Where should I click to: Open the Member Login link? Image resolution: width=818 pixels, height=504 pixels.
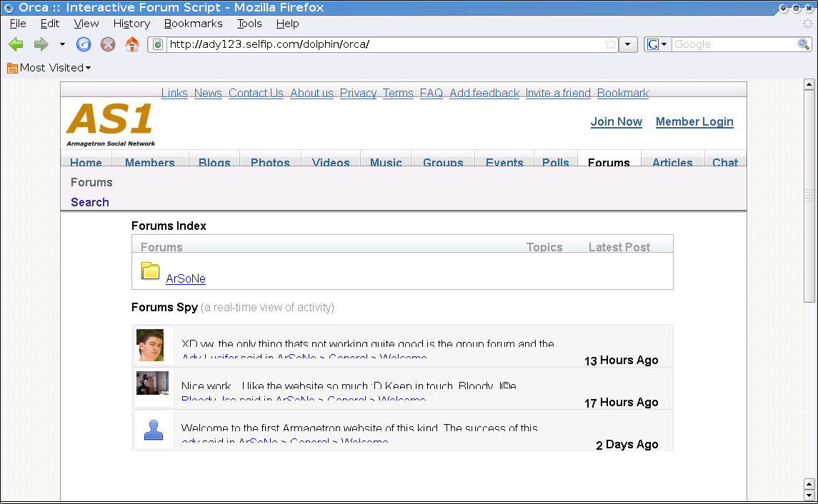[694, 121]
